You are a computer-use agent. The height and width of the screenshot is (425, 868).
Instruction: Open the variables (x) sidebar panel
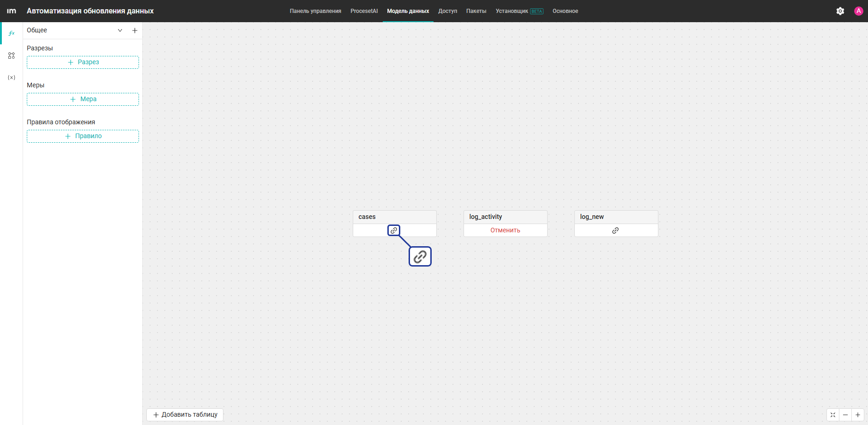[12, 78]
